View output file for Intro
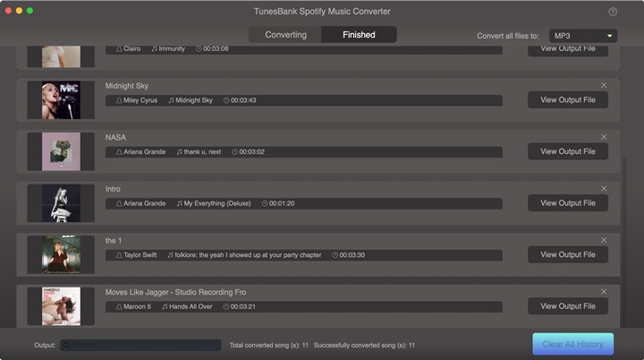Viewport: 644px width, 360px height. point(567,203)
